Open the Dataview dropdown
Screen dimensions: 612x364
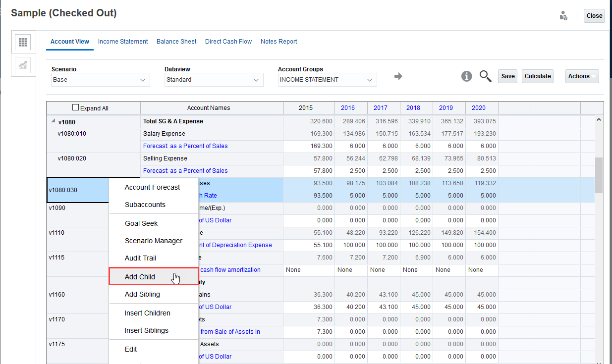pyautogui.click(x=214, y=80)
